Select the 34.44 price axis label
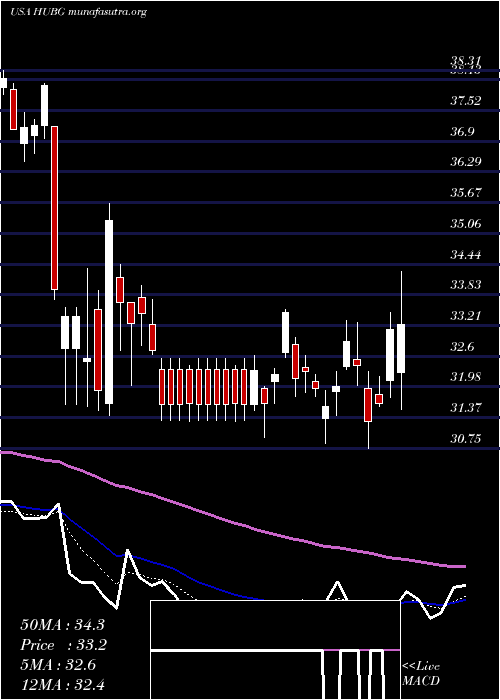 click(466, 255)
